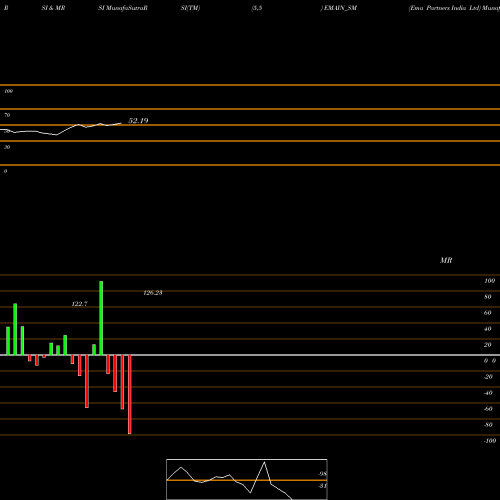Viewport: 500px width, 500px height.
Task: Click the EMAIN_SM symbol text in header
Action: (340, 8)
